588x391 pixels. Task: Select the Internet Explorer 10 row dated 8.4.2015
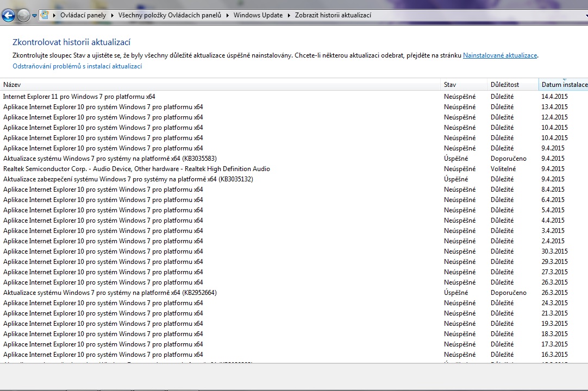click(x=294, y=190)
